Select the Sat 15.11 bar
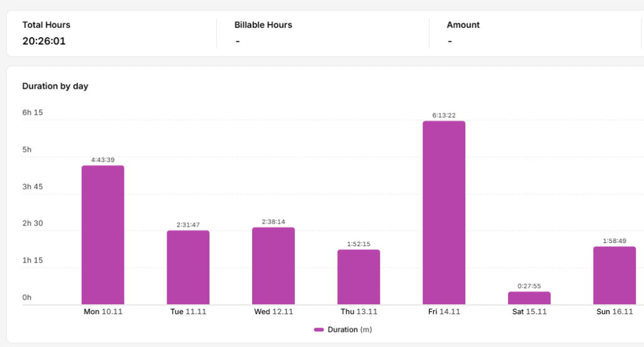Viewport: 644px width, 347px height. point(529,298)
